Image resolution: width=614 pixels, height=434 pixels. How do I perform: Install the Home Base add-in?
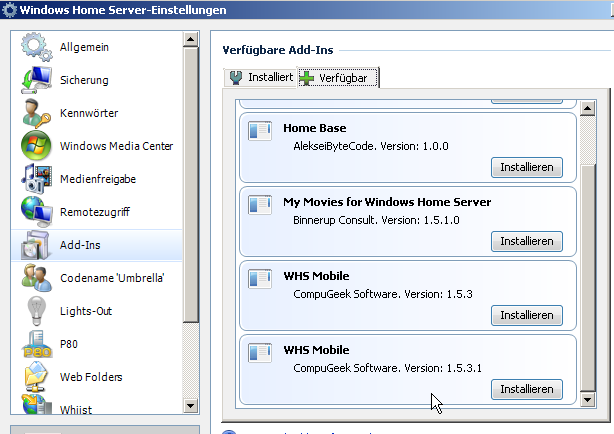pyautogui.click(x=527, y=167)
